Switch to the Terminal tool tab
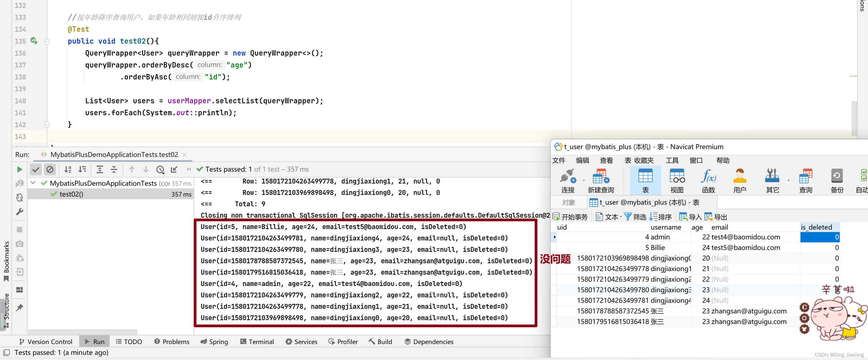Screen dimensions: 868x360 tap(257, 342)
